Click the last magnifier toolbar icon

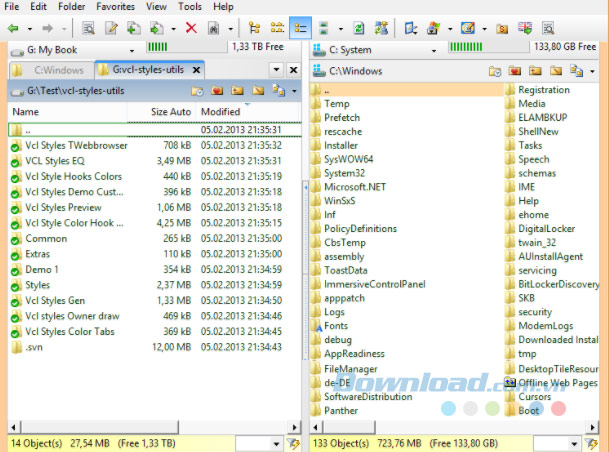click(x=548, y=28)
